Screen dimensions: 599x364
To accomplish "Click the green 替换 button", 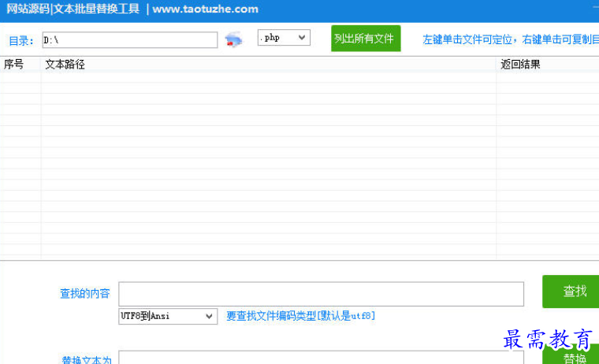I will click(571, 355).
